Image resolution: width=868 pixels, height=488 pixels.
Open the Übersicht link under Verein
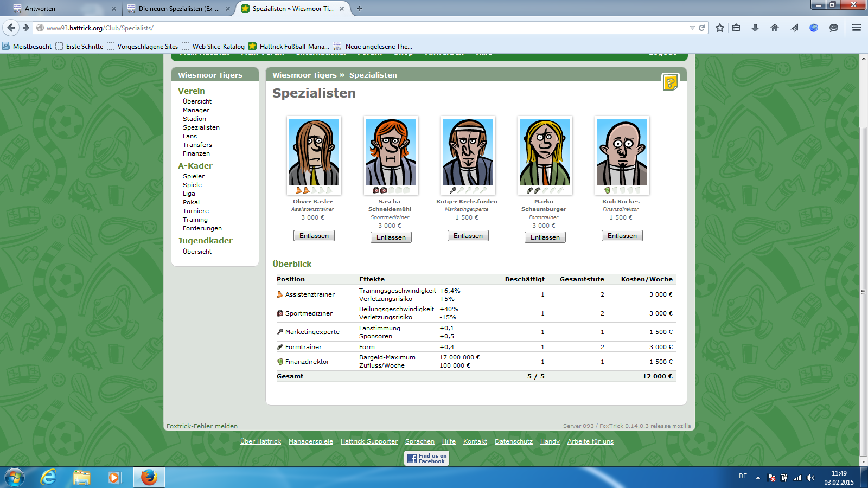(x=197, y=101)
